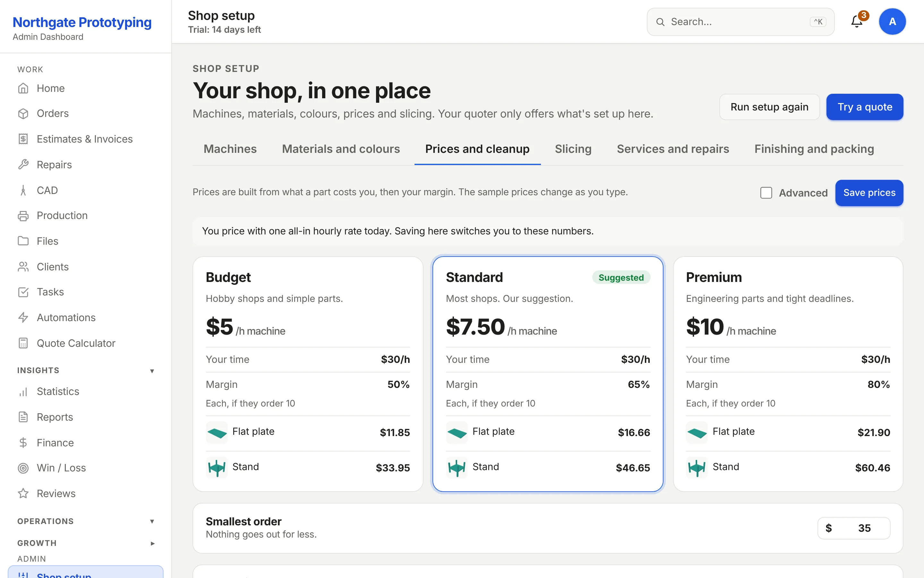Open the Slicing tab
This screenshot has width=924, height=578.
[x=573, y=149]
